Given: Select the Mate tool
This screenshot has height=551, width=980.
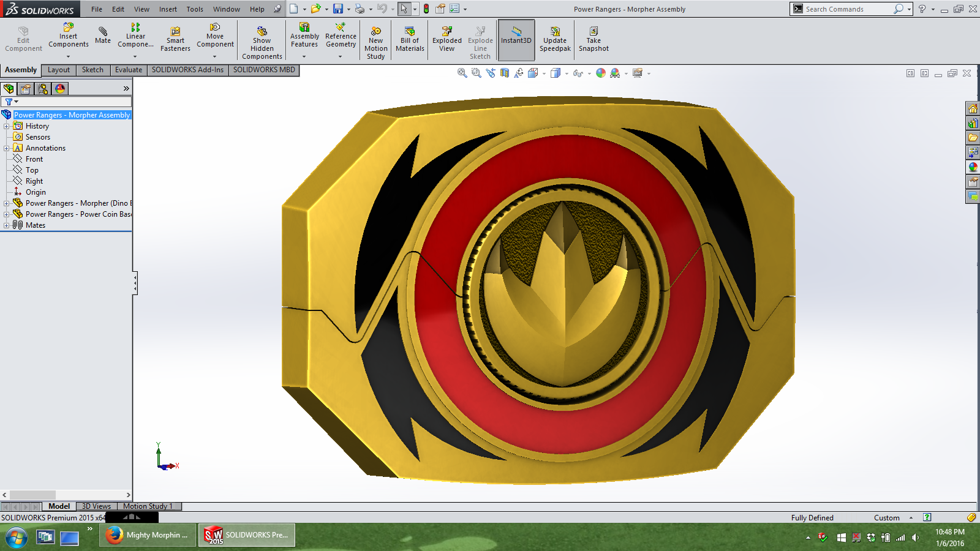Looking at the screenshot, I should (103, 35).
